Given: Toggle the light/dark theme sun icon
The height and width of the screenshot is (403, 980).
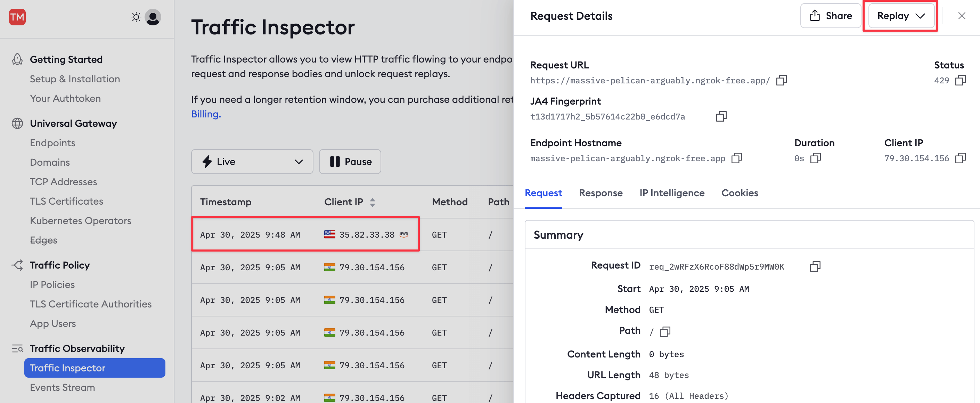Looking at the screenshot, I should point(136,17).
